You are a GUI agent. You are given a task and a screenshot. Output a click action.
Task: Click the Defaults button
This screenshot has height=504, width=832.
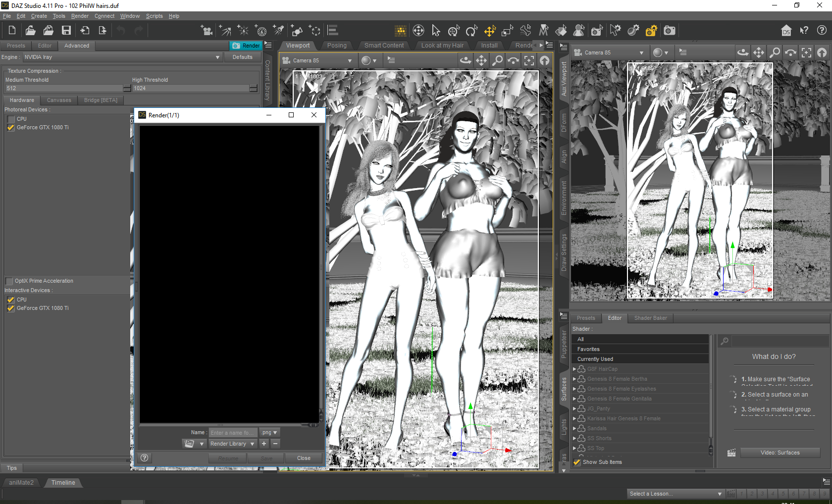pyautogui.click(x=243, y=57)
